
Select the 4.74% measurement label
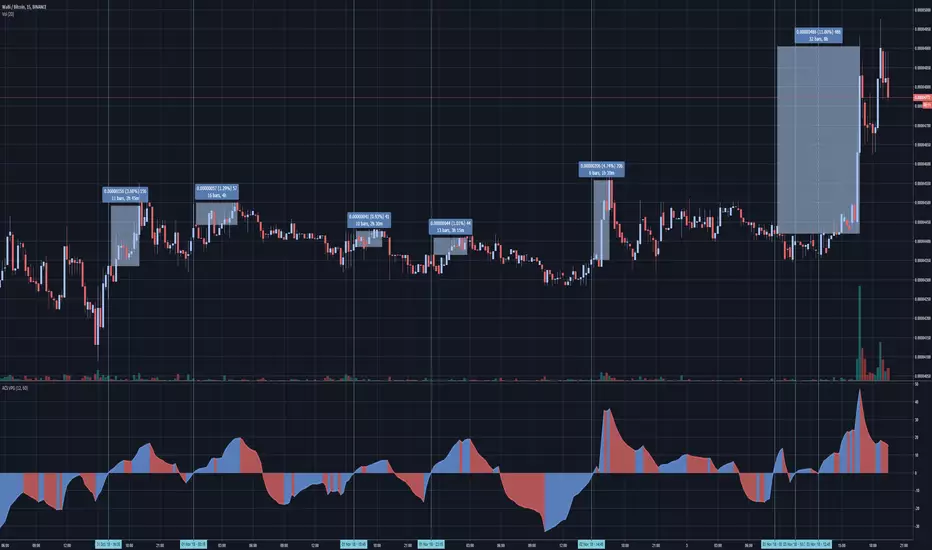[x=602, y=169]
